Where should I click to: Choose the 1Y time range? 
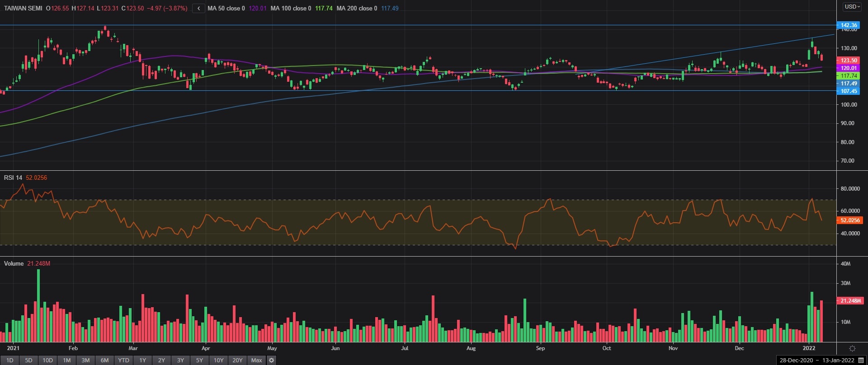tap(142, 360)
